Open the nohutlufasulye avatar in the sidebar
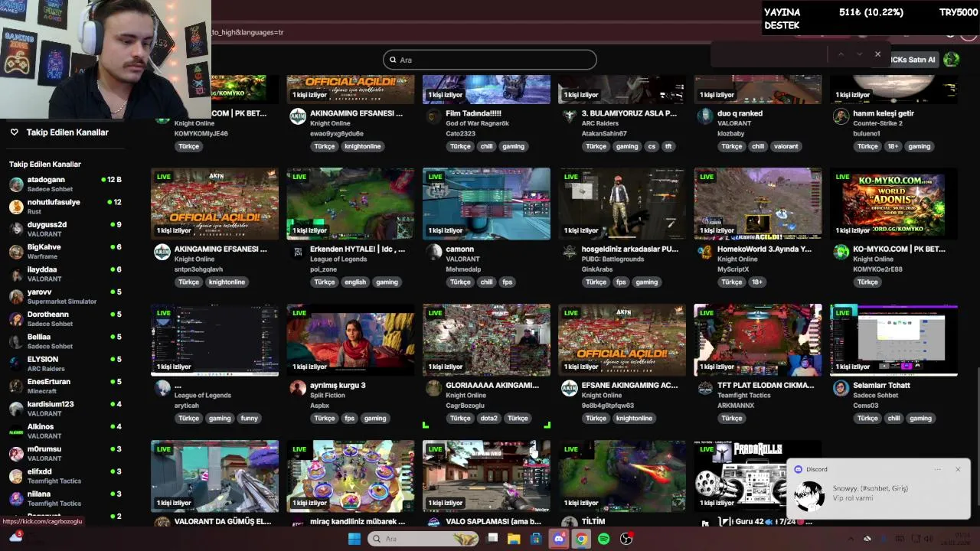 16,207
